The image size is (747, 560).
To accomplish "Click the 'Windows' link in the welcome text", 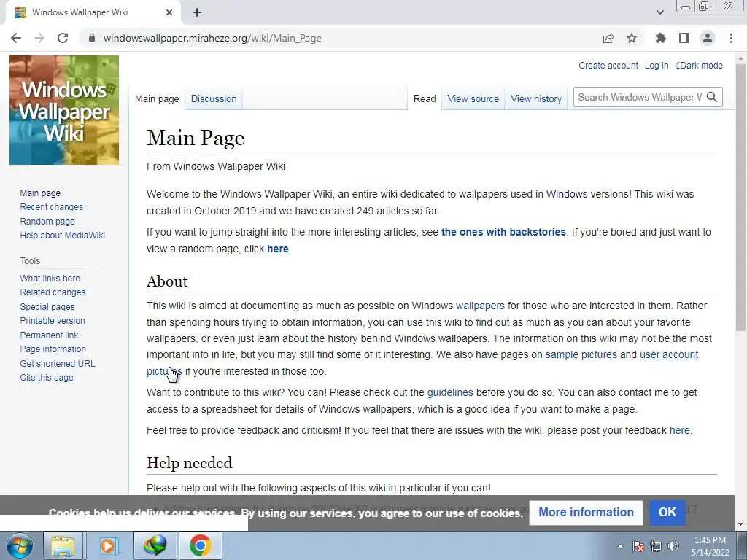I will tap(567, 194).
